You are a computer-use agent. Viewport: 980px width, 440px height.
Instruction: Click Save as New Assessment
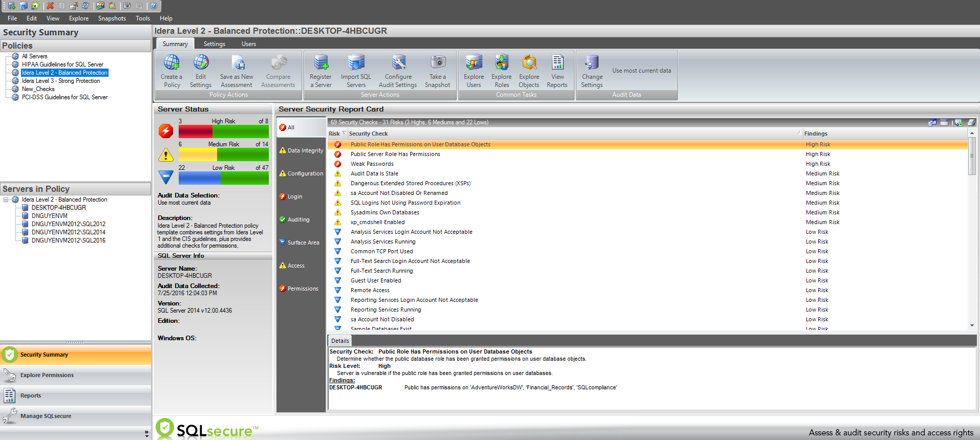[x=237, y=63]
